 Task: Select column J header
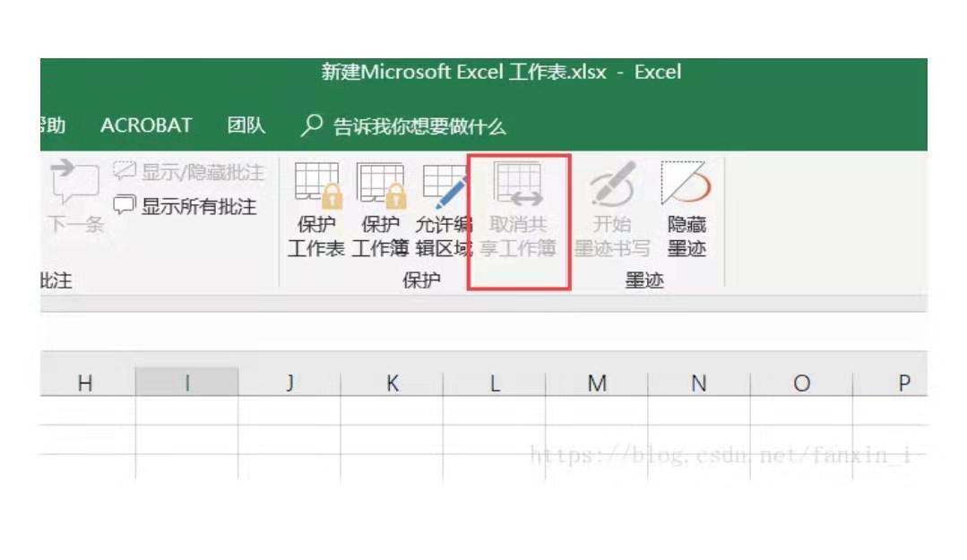click(x=289, y=383)
